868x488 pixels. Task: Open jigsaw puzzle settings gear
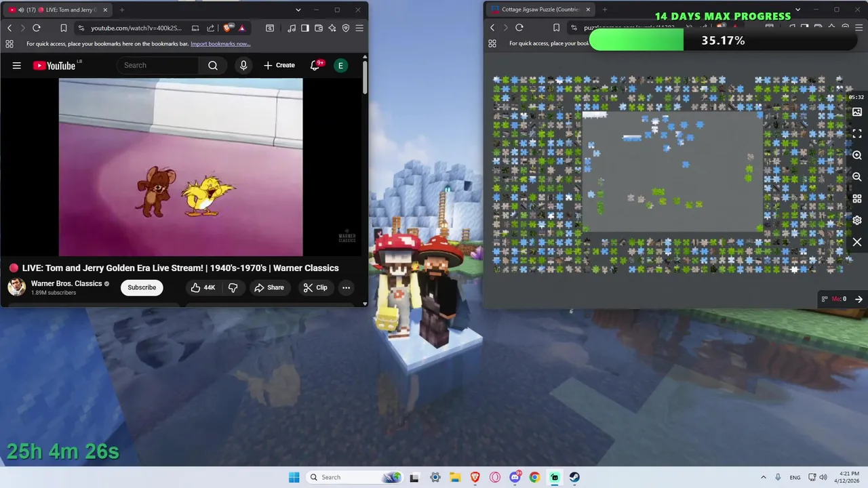tap(857, 220)
